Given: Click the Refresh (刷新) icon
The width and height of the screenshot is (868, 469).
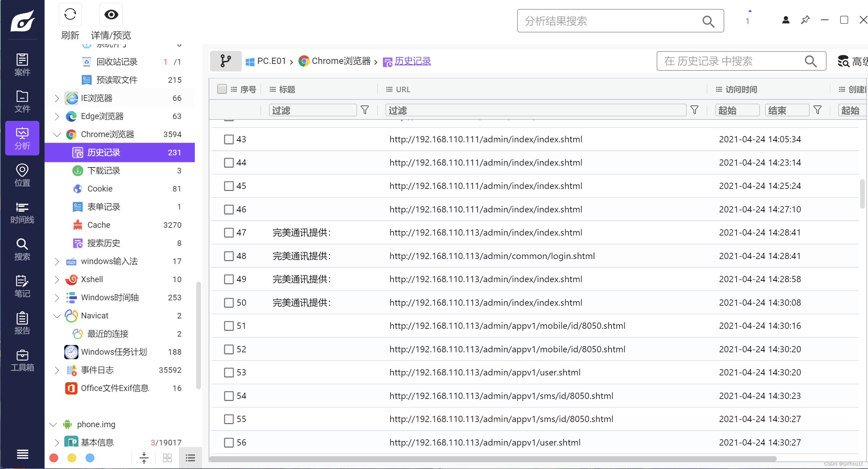Looking at the screenshot, I should [x=70, y=15].
